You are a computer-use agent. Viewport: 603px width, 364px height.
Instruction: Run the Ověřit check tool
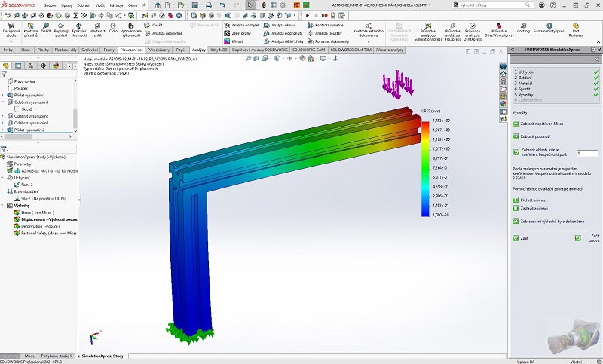click(156, 25)
